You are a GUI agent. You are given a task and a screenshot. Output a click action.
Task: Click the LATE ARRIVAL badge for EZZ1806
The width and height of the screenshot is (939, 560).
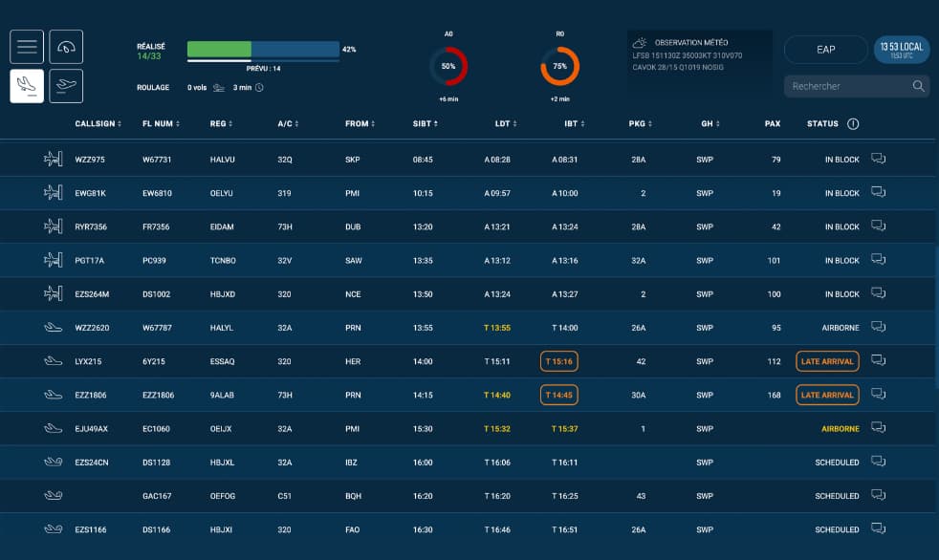pyautogui.click(x=827, y=395)
